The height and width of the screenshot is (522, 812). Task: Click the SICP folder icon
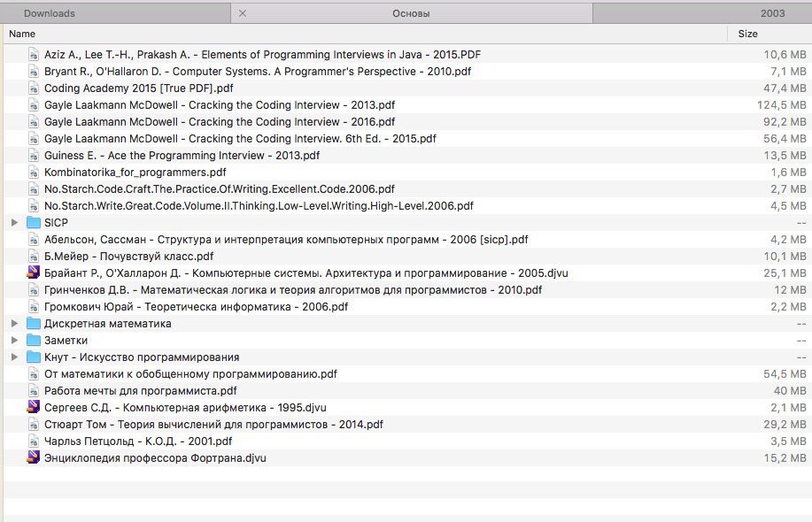pos(34,223)
